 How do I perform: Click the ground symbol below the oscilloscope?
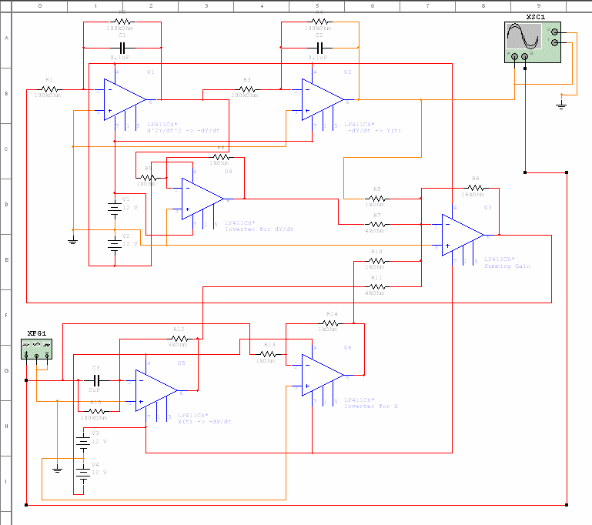pos(561,104)
